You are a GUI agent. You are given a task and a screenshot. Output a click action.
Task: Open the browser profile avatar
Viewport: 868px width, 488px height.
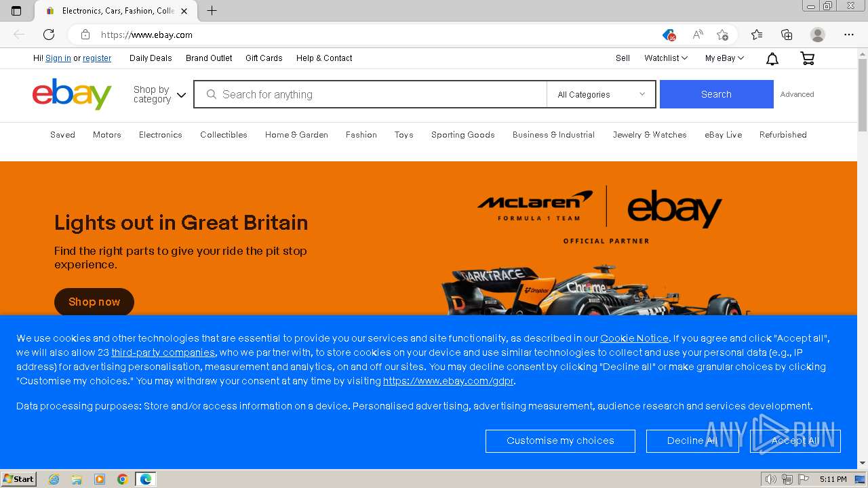coord(818,35)
